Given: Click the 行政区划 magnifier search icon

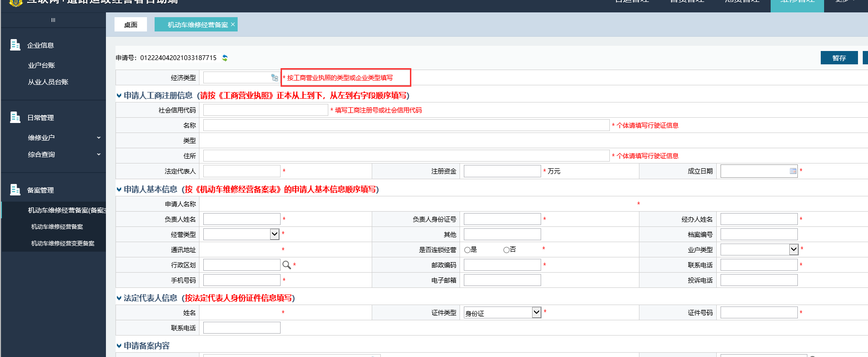Looking at the screenshot, I should pyautogui.click(x=286, y=265).
